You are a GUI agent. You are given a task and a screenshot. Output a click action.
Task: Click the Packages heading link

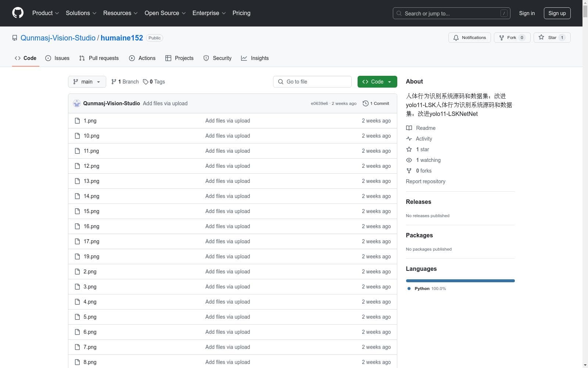(419, 235)
